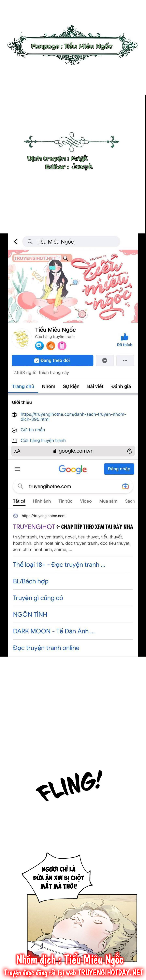This screenshot has height=980, width=146.
Task: Switch to the Bài viết tab
Action: (x=95, y=386)
